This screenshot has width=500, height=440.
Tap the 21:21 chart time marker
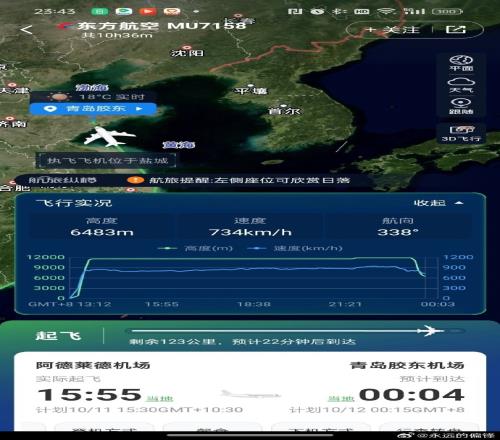tap(345, 304)
